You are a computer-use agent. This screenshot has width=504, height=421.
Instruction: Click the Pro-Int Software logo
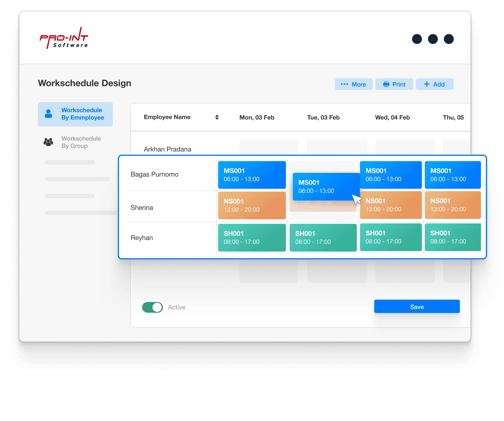coord(64,38)
